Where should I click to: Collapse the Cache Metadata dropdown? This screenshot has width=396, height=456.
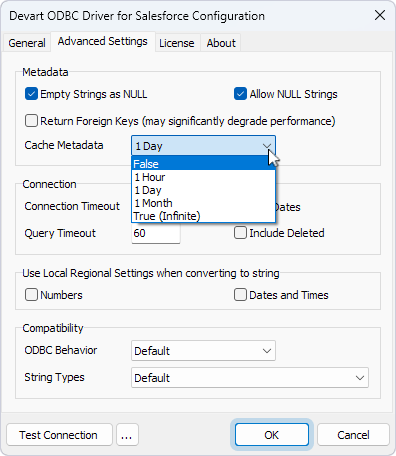pos(267,146)
